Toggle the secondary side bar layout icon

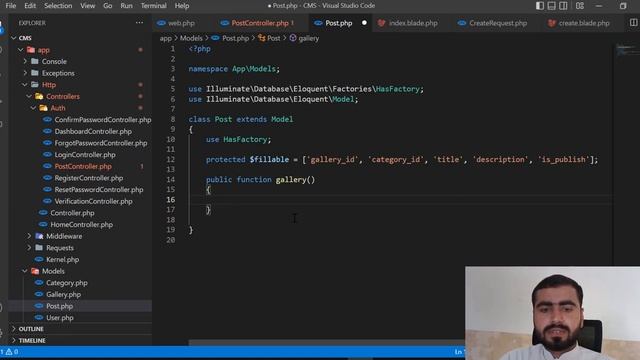coord(563,6)
